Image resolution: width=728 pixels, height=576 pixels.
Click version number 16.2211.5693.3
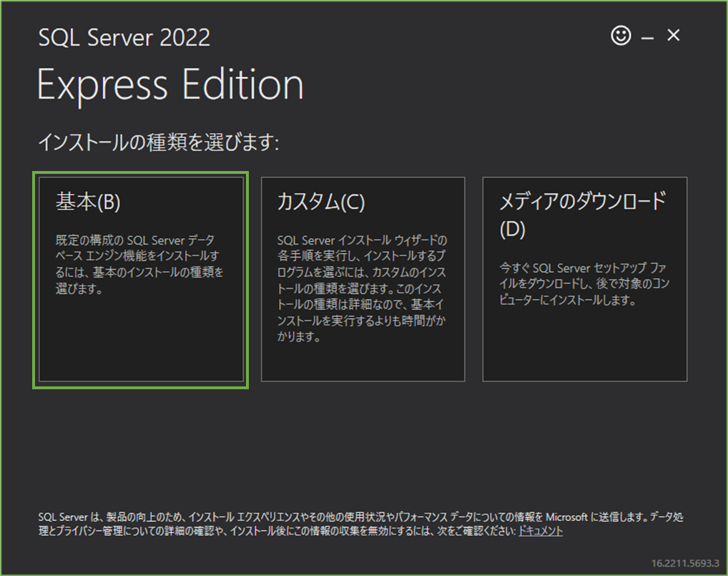tap(685, 563)
